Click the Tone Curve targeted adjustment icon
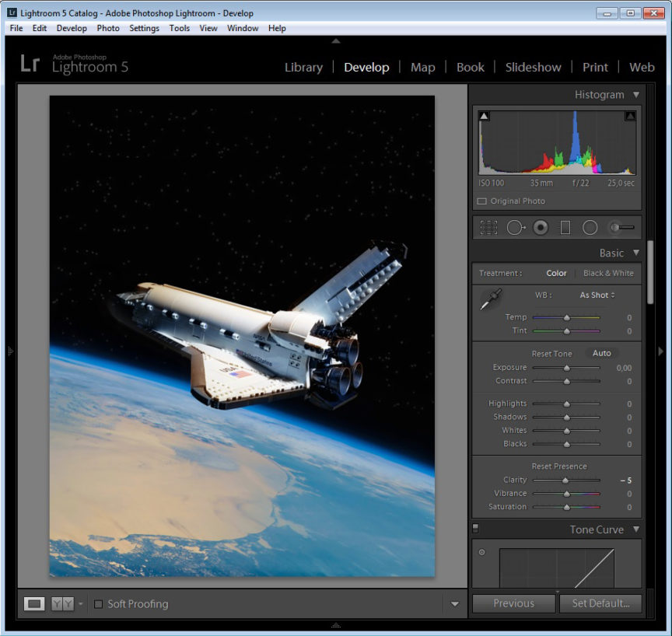Viewport: 672px width, 636px height. (481, 553)
